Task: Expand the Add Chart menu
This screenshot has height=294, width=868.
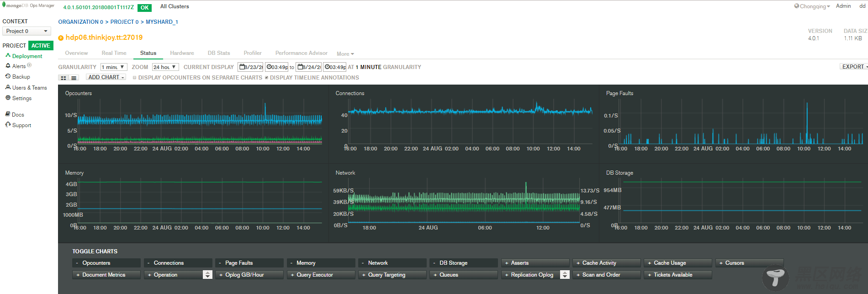Action: (x=106, y=77)
